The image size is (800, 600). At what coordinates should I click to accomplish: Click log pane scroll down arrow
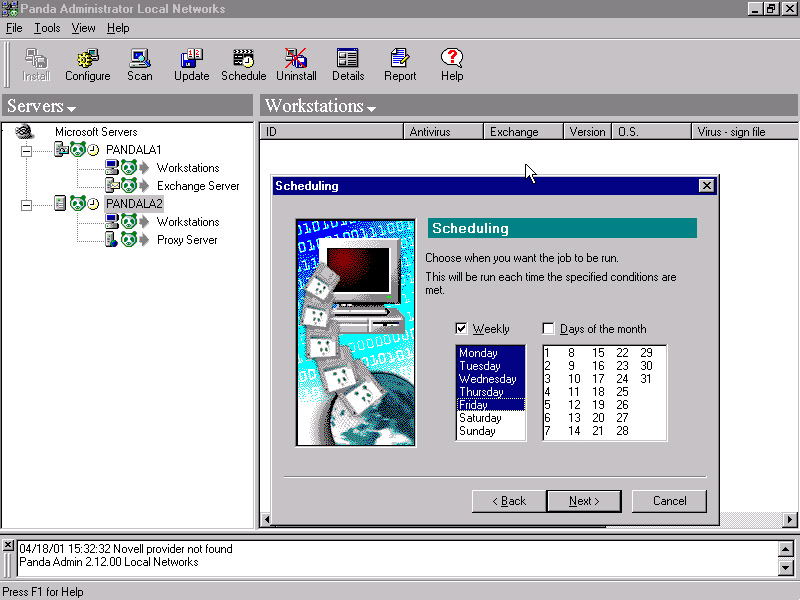click(786, 567)
